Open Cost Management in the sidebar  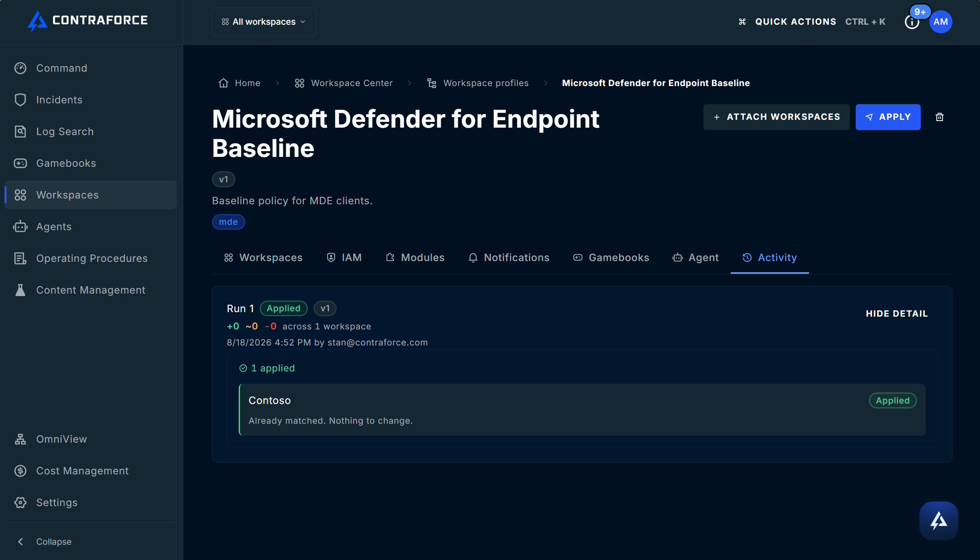[91, 471]
